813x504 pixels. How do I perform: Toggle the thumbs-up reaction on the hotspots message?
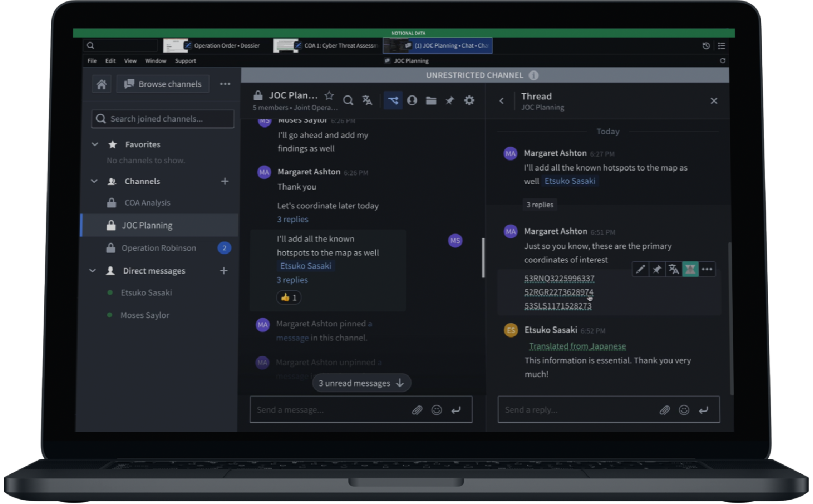288,297
